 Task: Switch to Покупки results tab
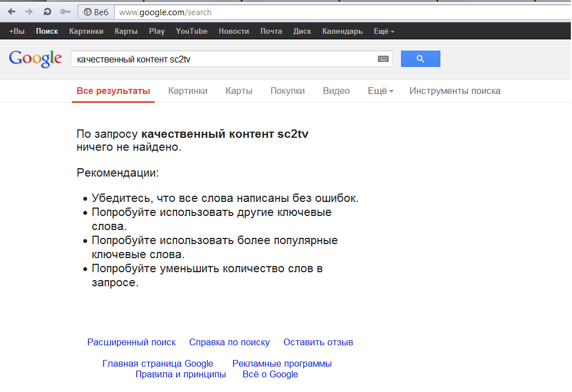pyautogui.click(x=287, y=91)
